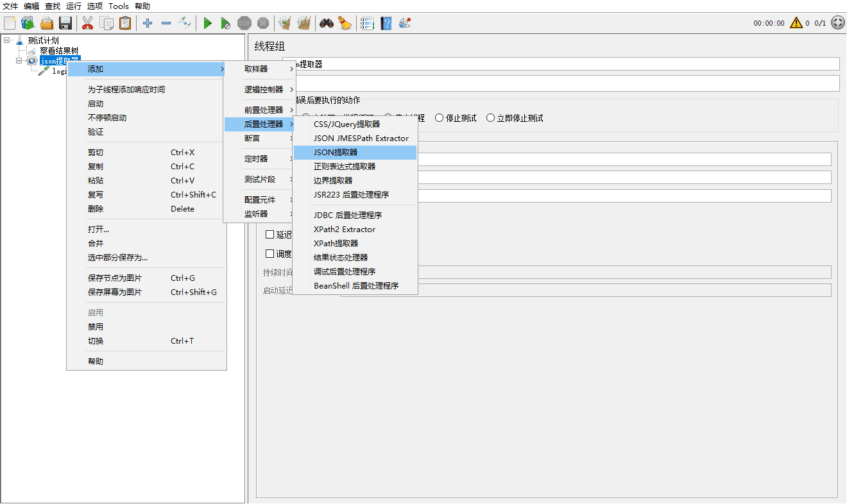Click the yellow warning triangle icon
847x504 pixels.
796,23
